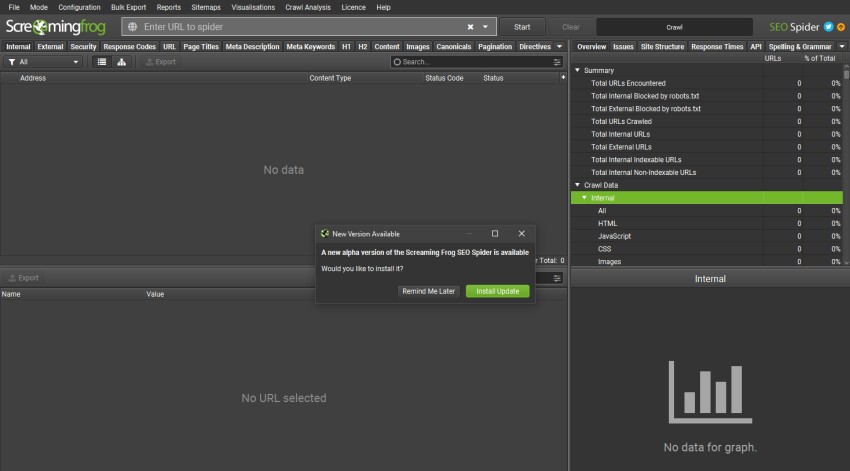Viewport: 850px width, 471px height.
Task: Open the File menu
Action: point(14,7)
